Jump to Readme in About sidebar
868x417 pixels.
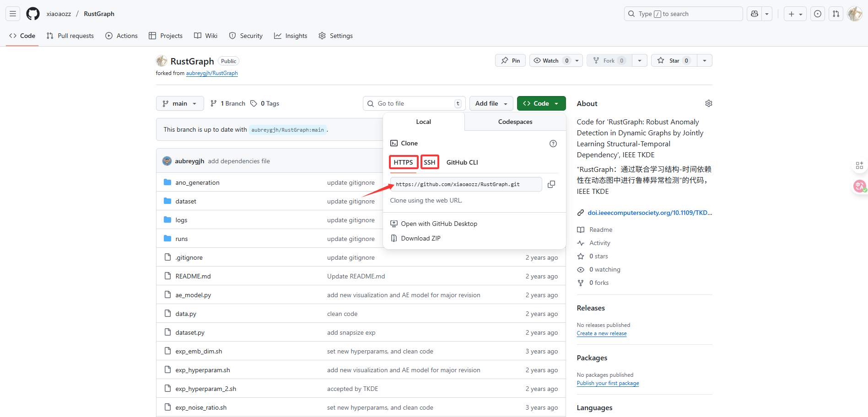(595, 230)
